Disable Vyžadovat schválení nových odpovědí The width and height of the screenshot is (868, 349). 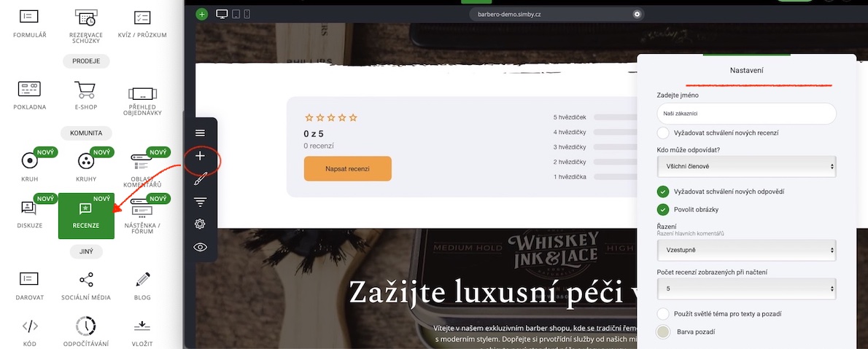(663, 192)
